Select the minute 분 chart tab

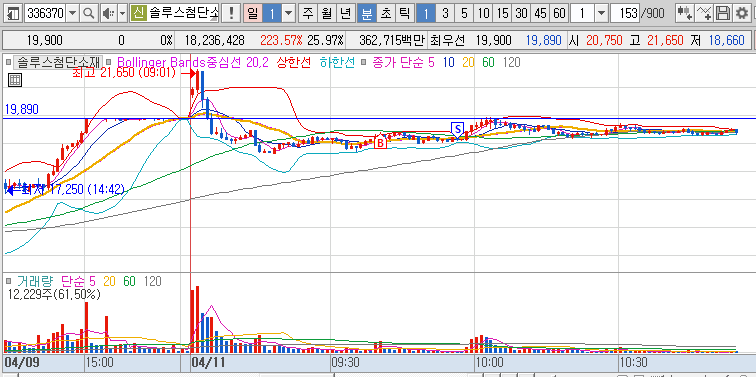click(x=367, y=13)
